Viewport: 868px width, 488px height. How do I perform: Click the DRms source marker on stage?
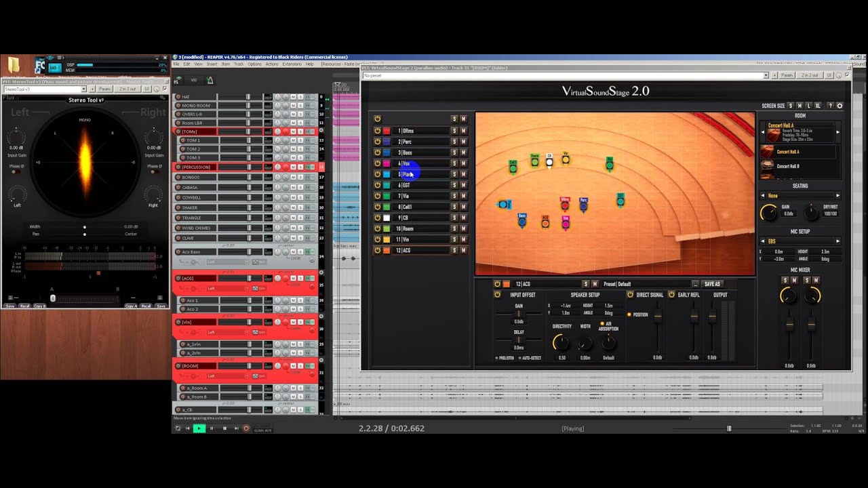[x=565, y=205]
